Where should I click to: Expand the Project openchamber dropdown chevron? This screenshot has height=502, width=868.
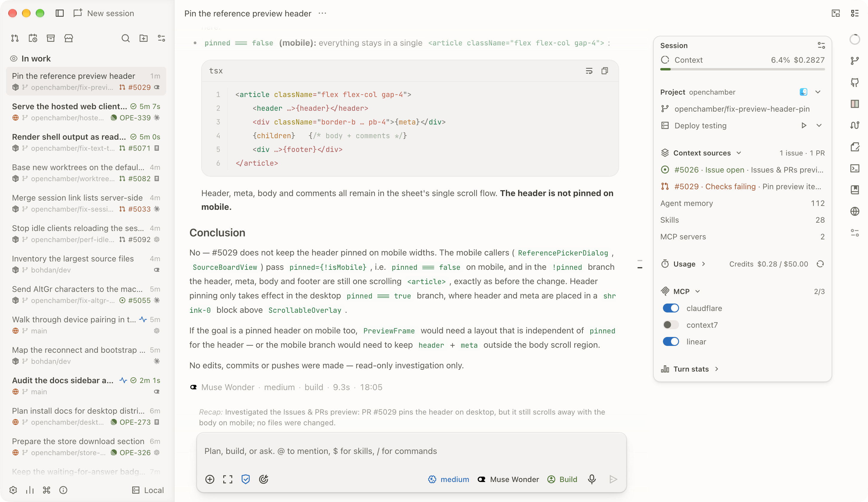pyautogui.click(x=818, y=92)
